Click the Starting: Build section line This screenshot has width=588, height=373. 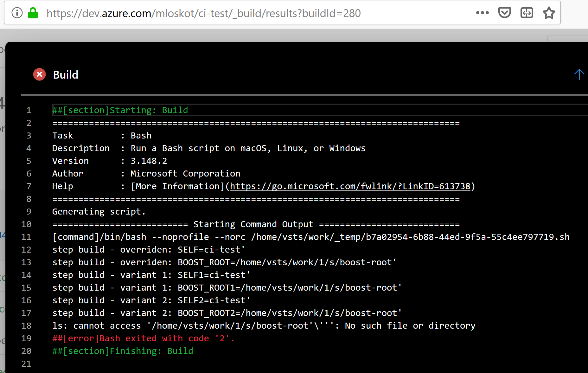[x=120, y=110]
